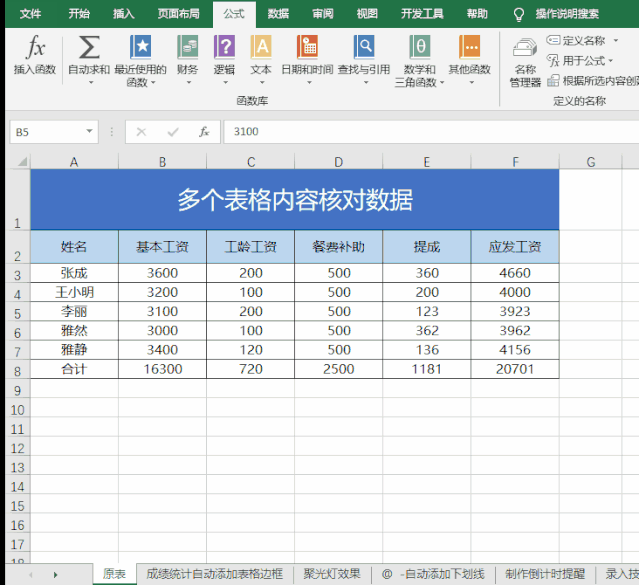Open the Text (文本) functions icon
Screen dimensions: 639x585
coord(261,47)
